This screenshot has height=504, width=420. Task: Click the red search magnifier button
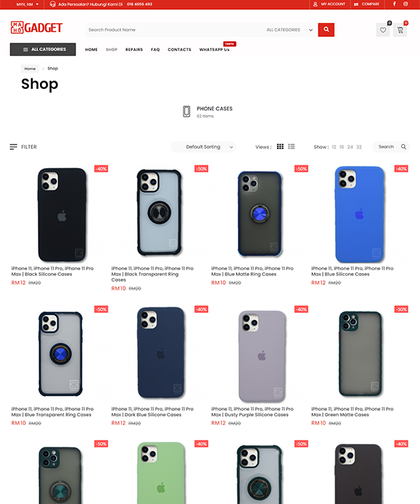326,29
